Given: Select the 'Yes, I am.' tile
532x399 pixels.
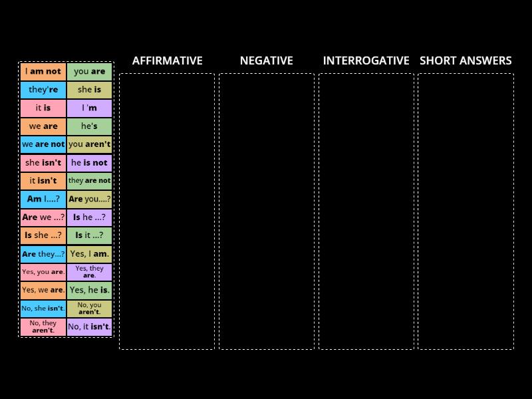Looking at the screenshot, I should [x=90, y=253].
